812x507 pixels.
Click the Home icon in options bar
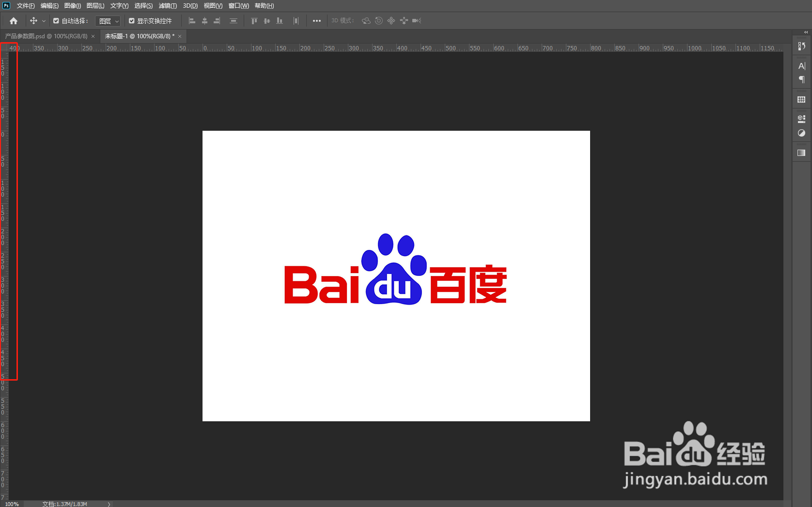(14, 21)
